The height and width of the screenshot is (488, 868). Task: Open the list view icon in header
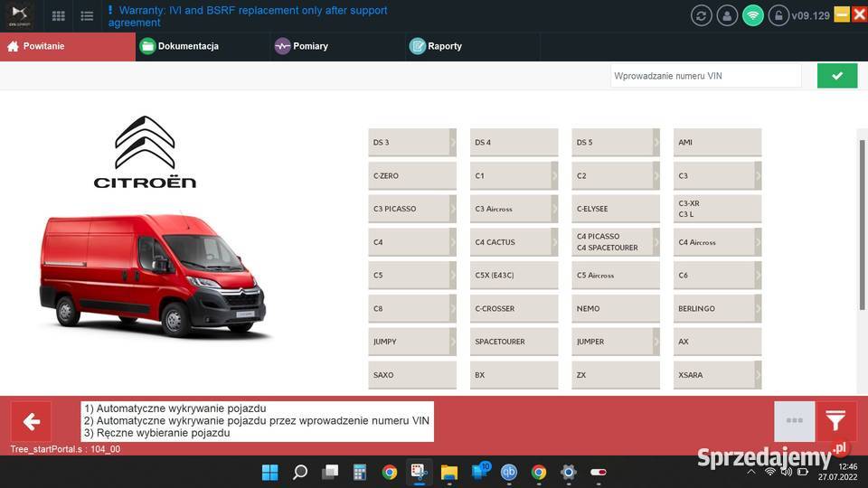click(87, 15)
